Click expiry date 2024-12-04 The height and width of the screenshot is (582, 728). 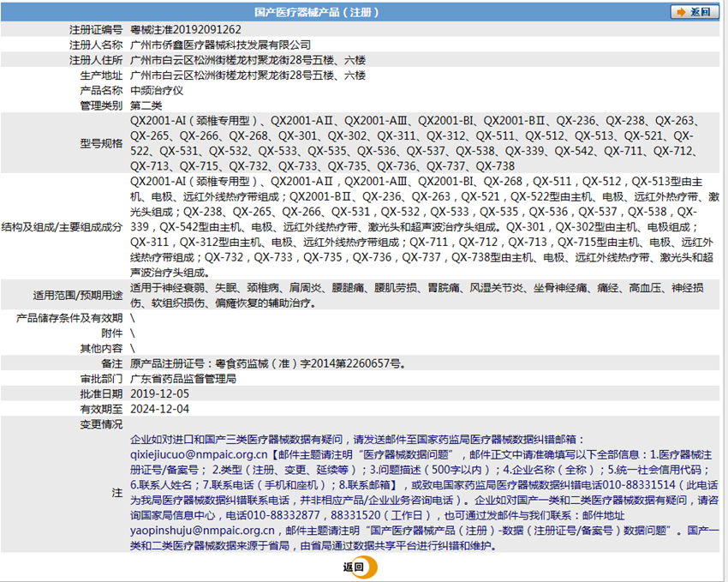159,409
